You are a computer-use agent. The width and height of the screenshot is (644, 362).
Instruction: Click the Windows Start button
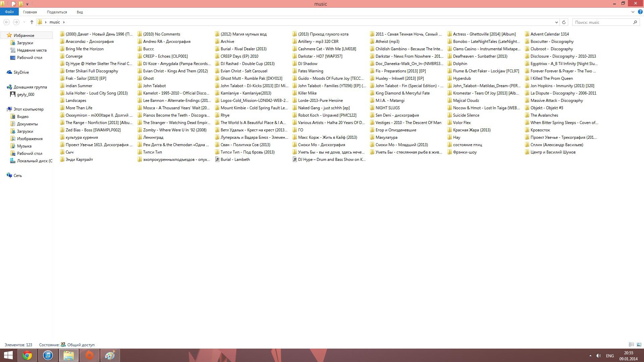(x=8, y=355)
